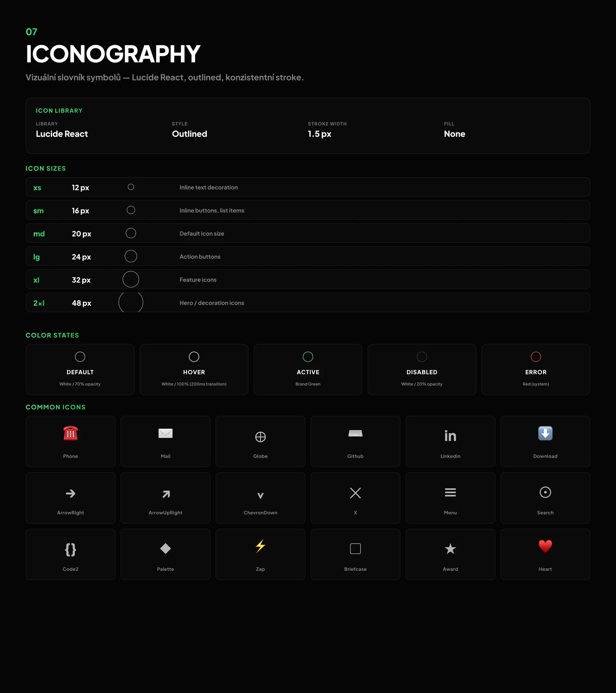Click the 'COMMON ICONS' section heading
This screenshot has width=616, height=693.
click(x=56, y=407)
